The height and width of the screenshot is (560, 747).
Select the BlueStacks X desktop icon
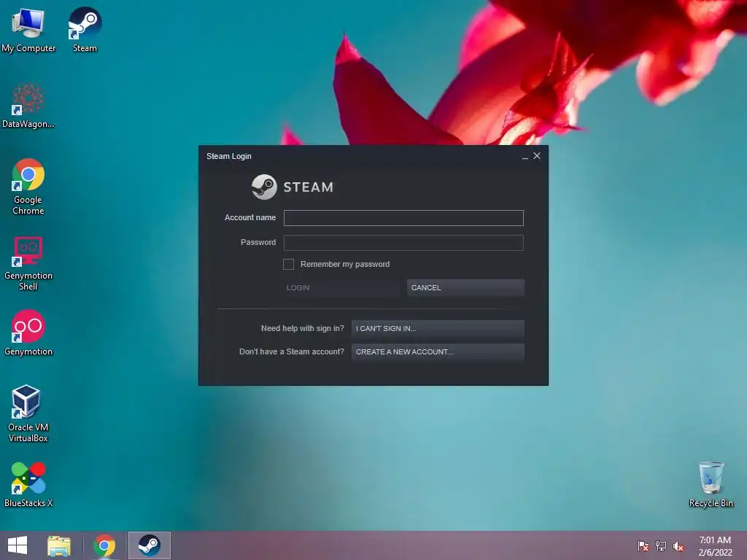(x=28, y=485)
